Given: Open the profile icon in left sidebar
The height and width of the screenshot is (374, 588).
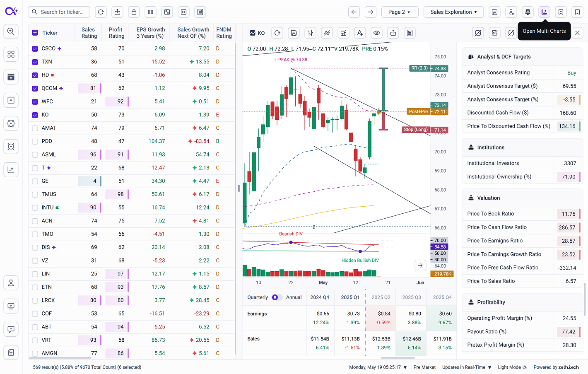Looking at the screenshot, I should click(x=11, y=283).
